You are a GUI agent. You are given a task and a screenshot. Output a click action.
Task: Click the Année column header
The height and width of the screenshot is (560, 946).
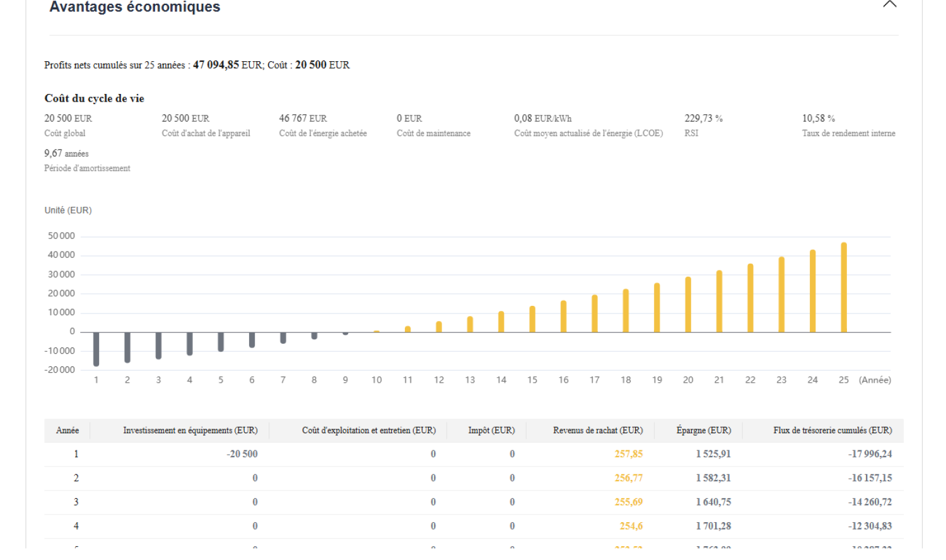[x=67, y=431]
